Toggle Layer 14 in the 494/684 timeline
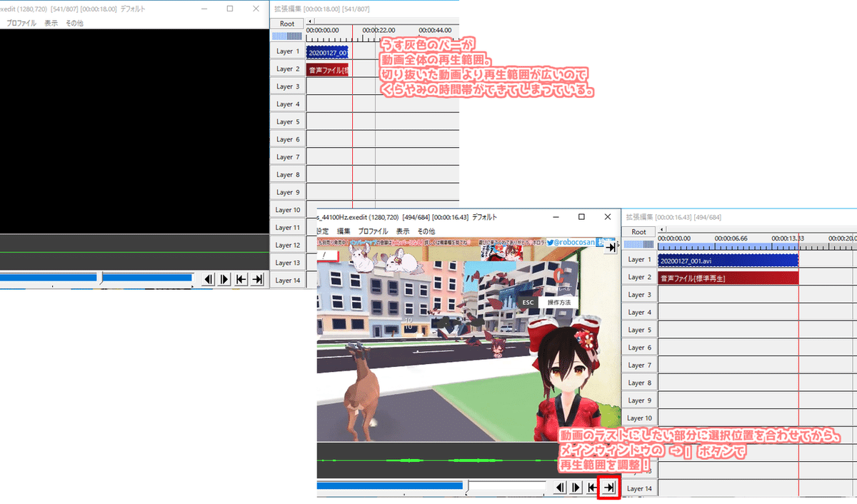This screenshot has height=504, width=857. pos(639,489)
